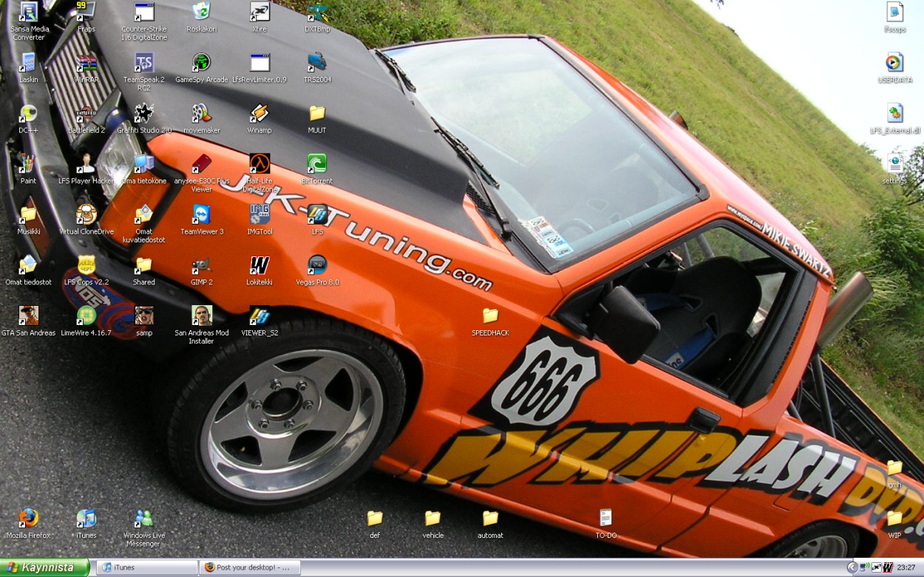Open the TRS2004 desktop icon
Image resolution: width=924 pixels, height=577 pixels.
[317, 63]
